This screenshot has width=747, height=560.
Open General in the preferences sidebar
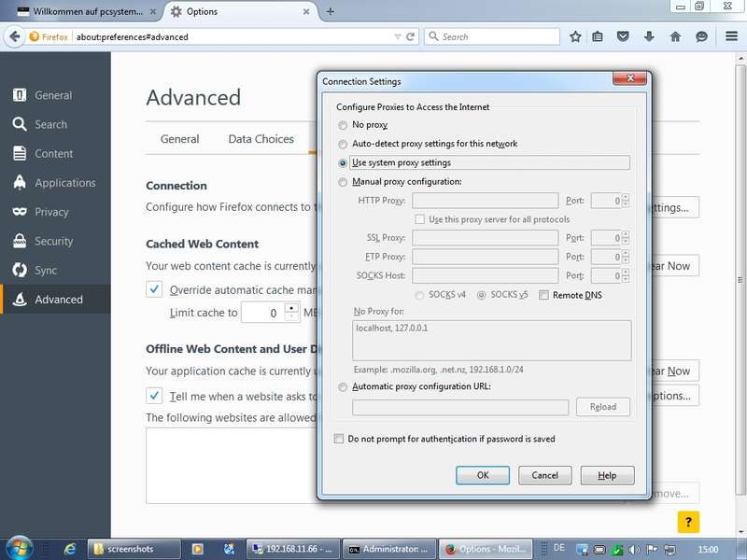click(55, 95)
